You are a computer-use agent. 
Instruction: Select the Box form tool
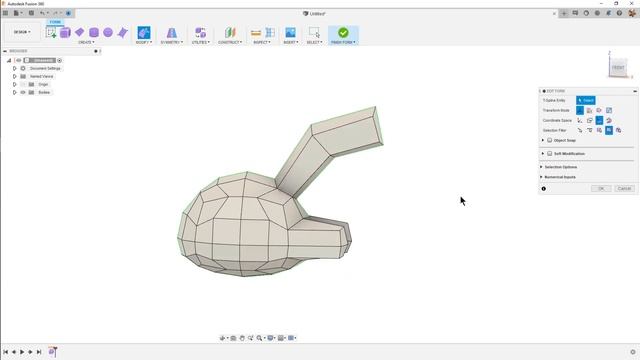pos(65,33)
